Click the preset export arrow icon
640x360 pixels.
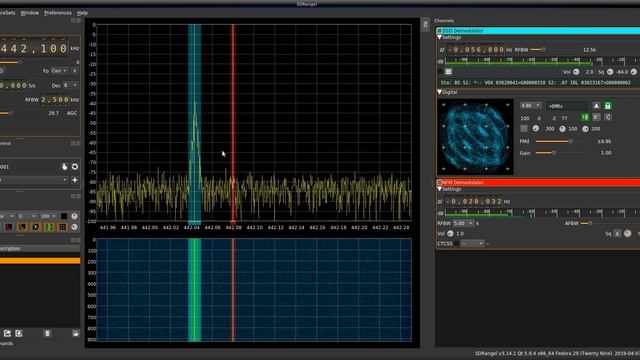pos(7,333)
